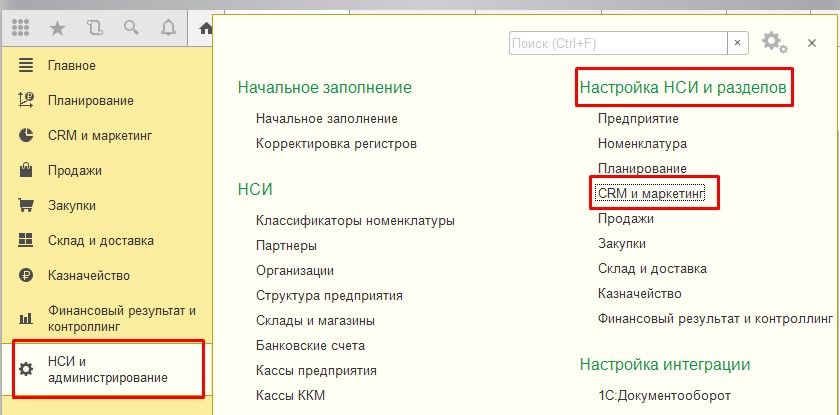Click the Настройка интеграции heading

pyautogui.click(x=665, y=365)
